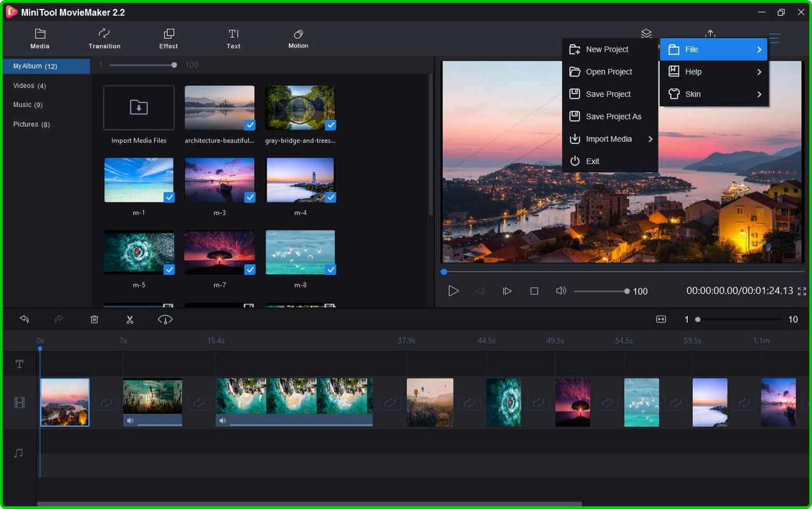Select the red tree clip in timeline
The width and height of the screenshot is (812, 509).
pos(573,402)
